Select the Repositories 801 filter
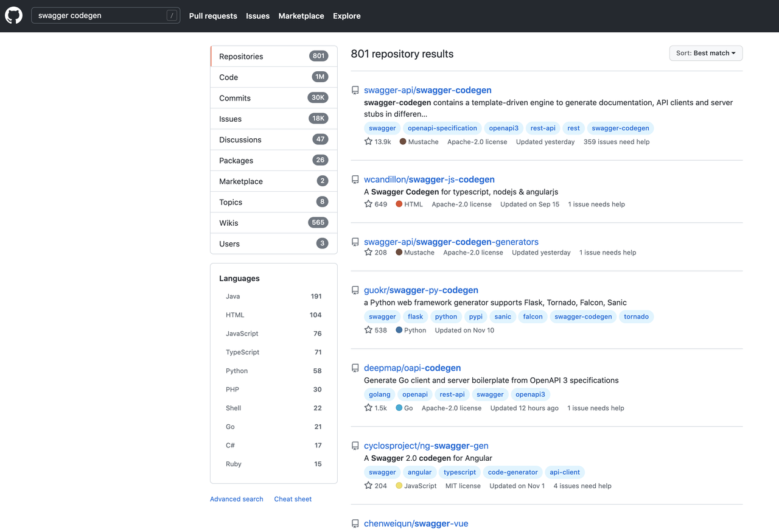 pyautogui.click(x=274, y=56)
